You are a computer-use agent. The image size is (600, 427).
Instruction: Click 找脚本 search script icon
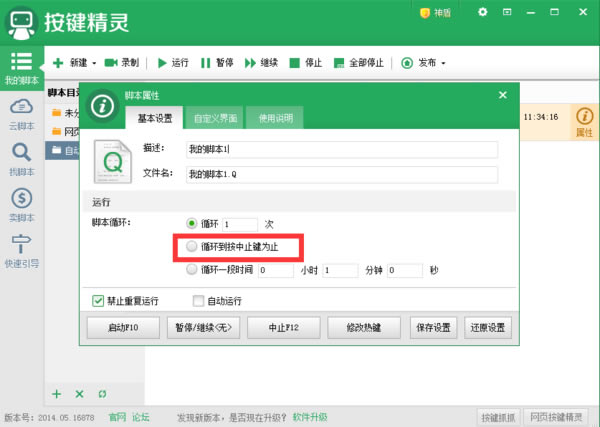21,153
